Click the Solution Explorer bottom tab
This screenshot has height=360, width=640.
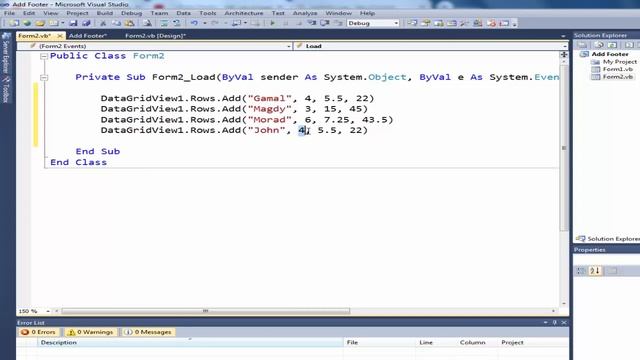tap(608, 239)
